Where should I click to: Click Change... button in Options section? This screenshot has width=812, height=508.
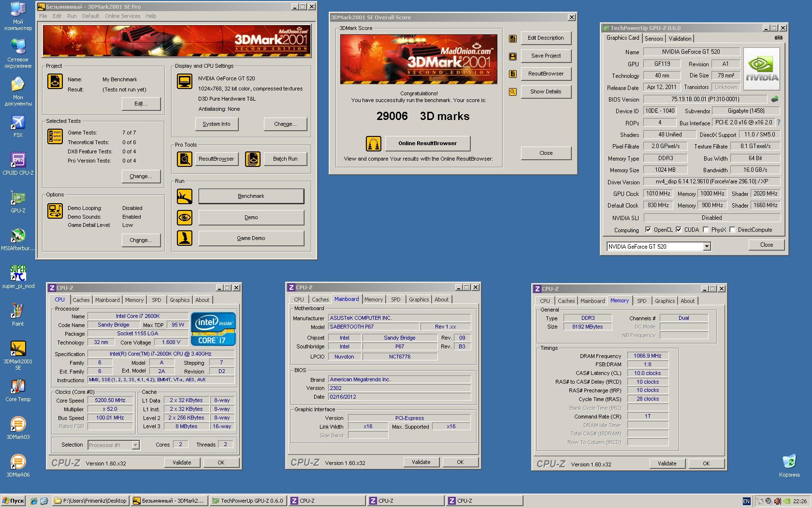coord(141,240)
